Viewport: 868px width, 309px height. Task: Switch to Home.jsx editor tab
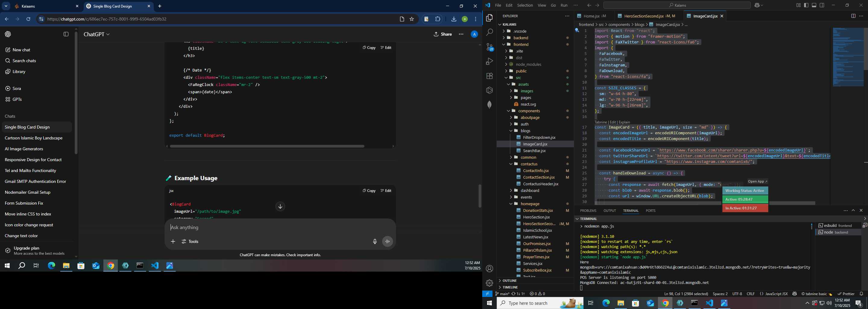(594, 16)
